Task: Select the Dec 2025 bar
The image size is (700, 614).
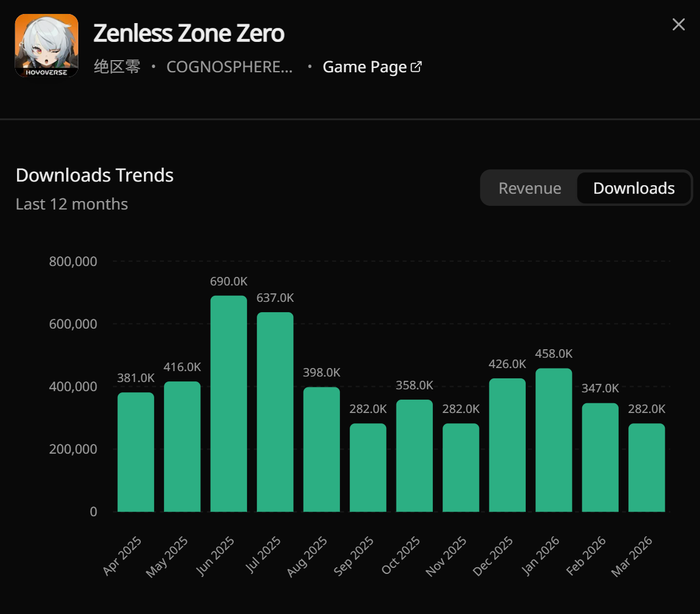Action: point(507,445)
